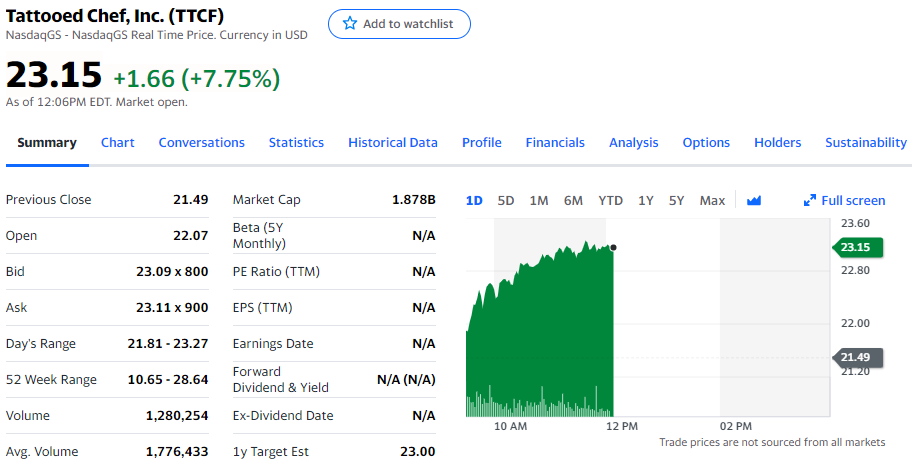Click the Beta (5Y Monthly) label
Viewport: 912px width, 474px height.
click(259, 236)
